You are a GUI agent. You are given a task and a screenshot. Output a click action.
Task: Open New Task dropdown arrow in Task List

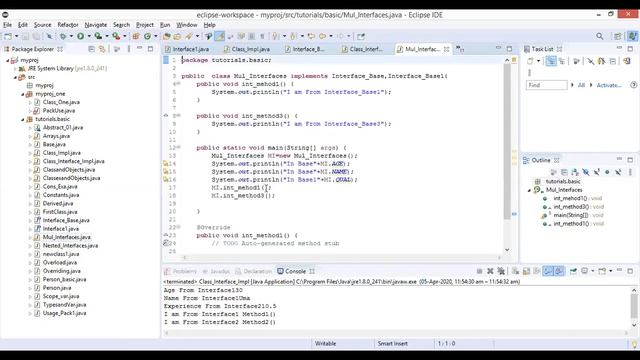pos(538,61)
